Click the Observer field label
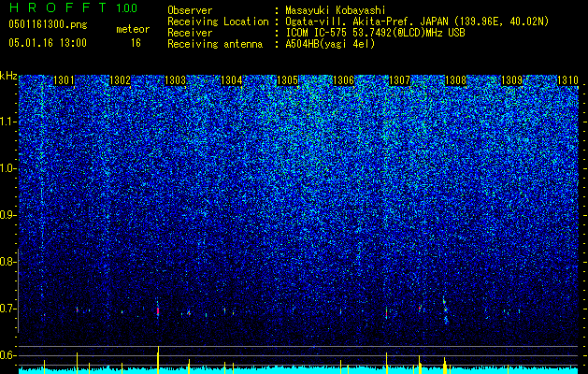The width and height of the screenshot is (588, 374). [x=190, y=10]
